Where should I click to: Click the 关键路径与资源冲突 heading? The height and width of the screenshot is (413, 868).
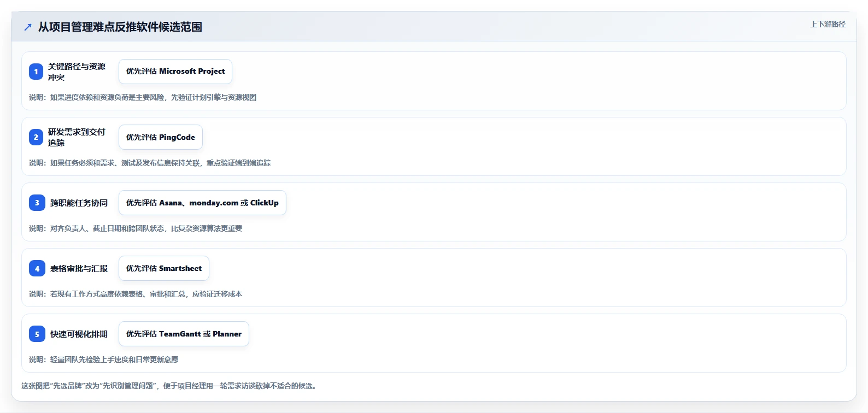(77, 72)
